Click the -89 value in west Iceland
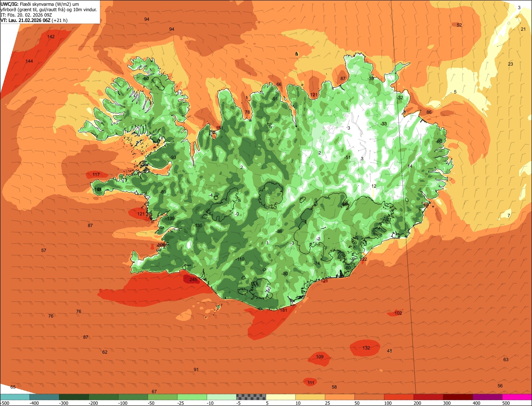 point(163,192)
